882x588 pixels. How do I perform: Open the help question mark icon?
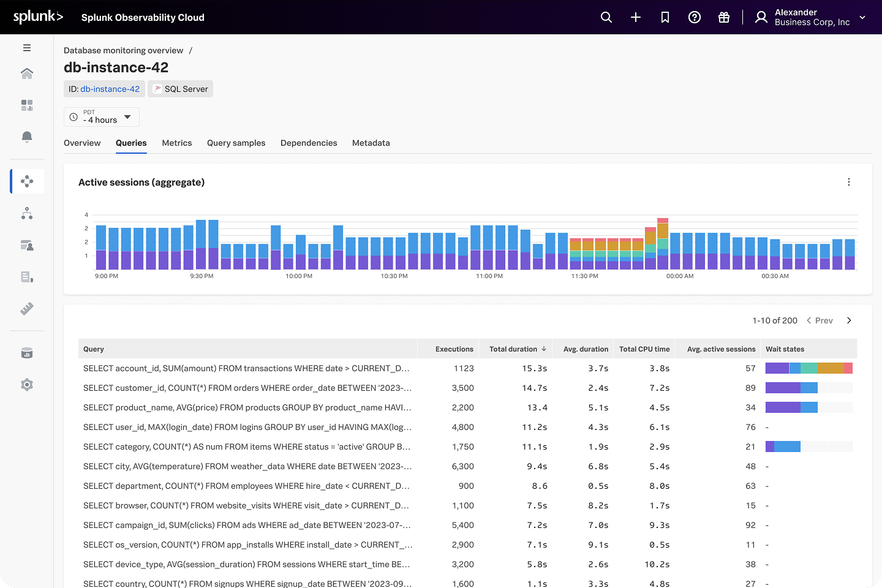(x=695, y=17)
